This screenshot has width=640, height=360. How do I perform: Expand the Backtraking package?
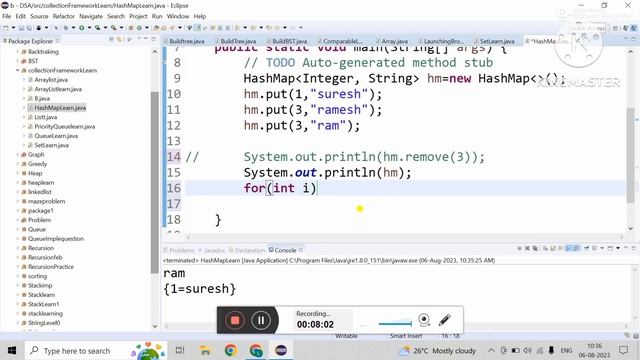click(x=18, y=52)
